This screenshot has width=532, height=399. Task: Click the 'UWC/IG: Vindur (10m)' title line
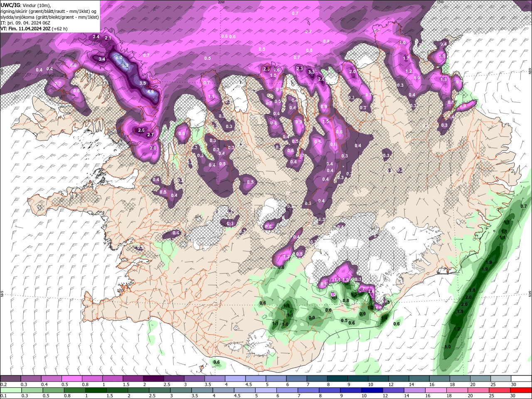pos(26,5)
